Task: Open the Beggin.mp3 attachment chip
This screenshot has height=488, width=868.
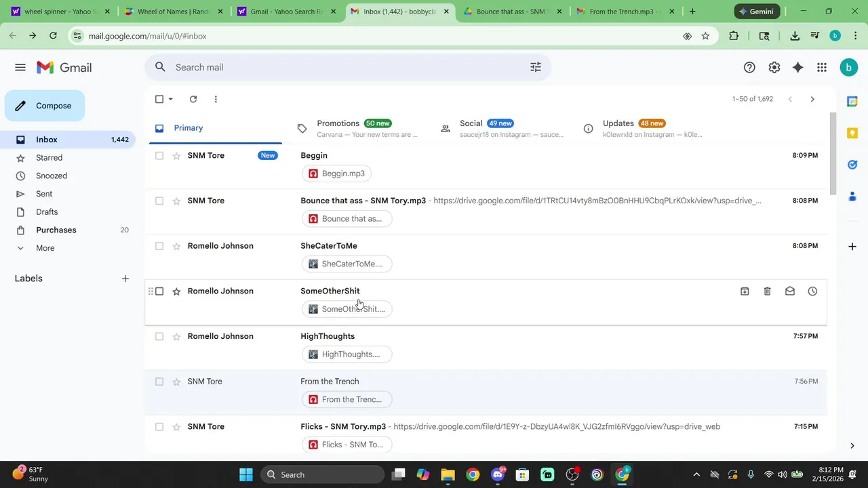Action: [336, 174]
